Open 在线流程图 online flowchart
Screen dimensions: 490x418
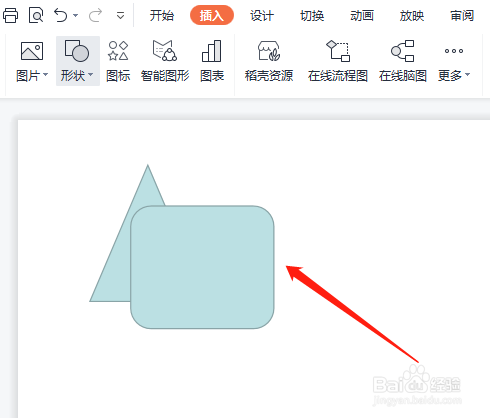tap(338, 61)
